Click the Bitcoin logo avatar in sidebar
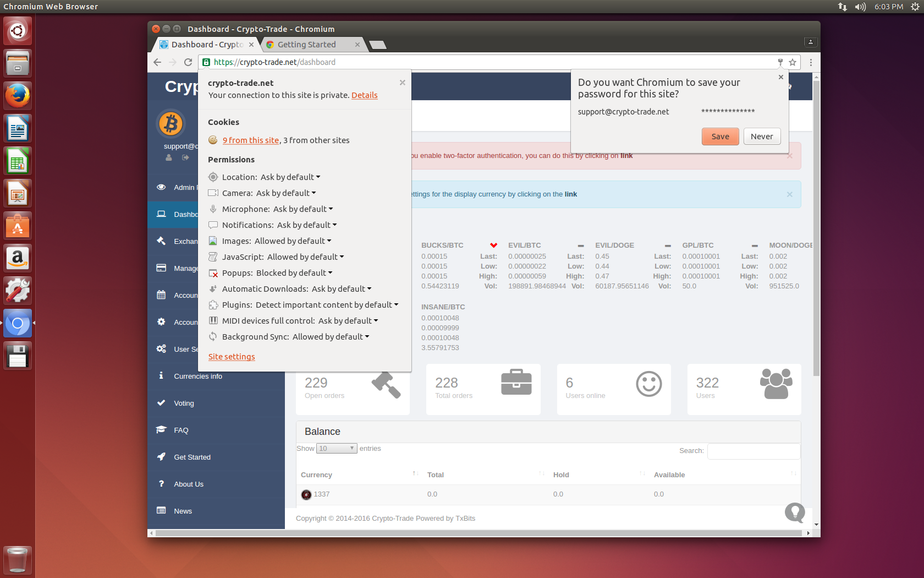The width and height of the screenshot is (924, 578). pos(171,124)
